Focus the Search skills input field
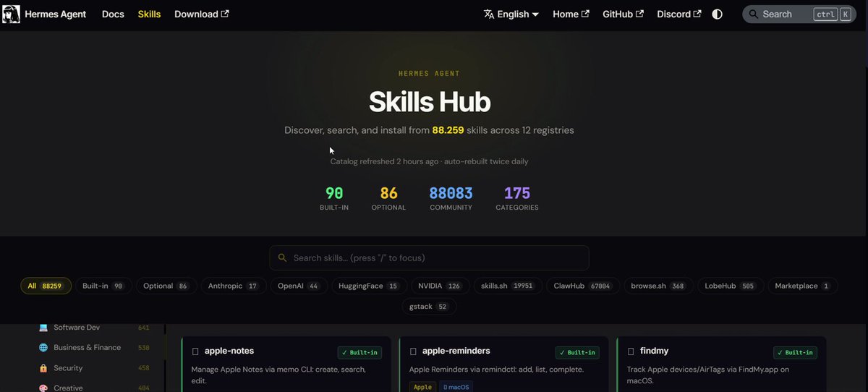The width and height of the screenshot is (868, 392). [x=429, y=257]
